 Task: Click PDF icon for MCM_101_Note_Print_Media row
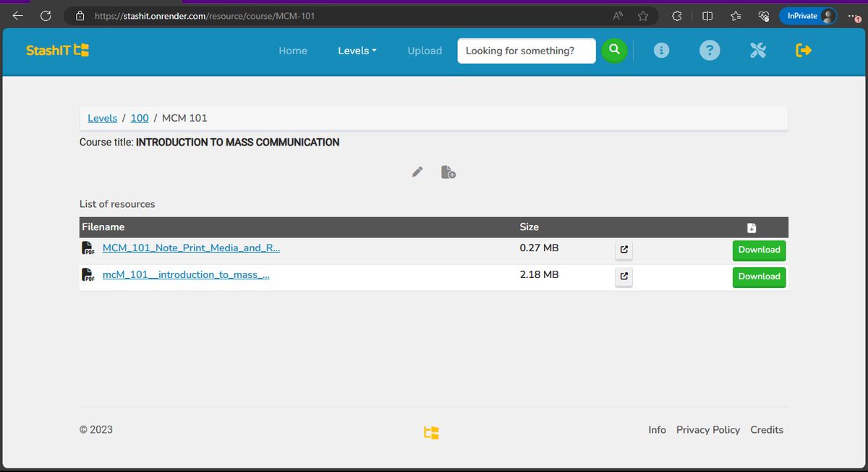coord(88,248)
